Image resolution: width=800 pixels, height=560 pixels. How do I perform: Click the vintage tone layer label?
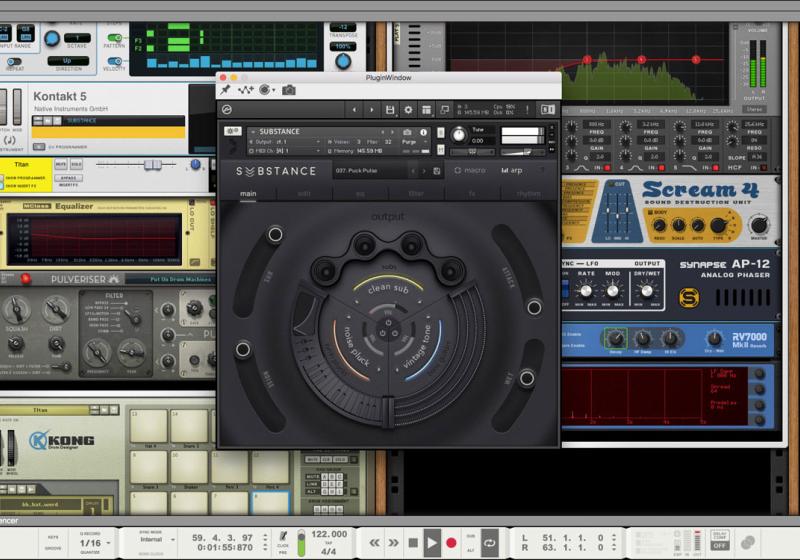[417, 346]
